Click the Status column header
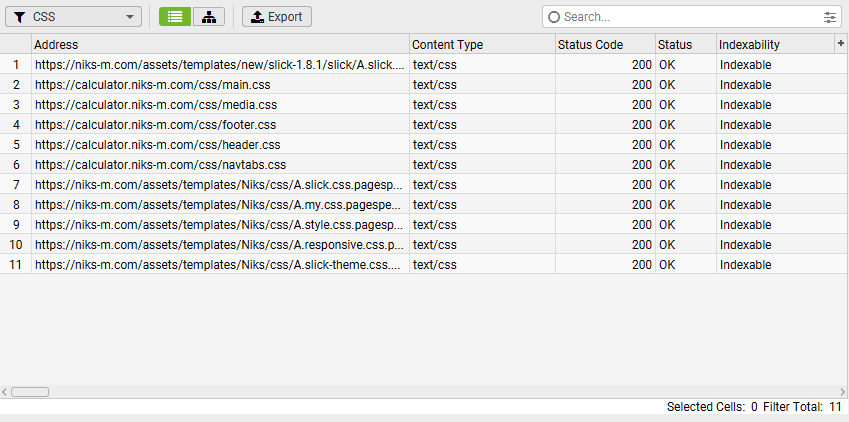The width and height of the screenshot is (849, 422). coord(685,45)
